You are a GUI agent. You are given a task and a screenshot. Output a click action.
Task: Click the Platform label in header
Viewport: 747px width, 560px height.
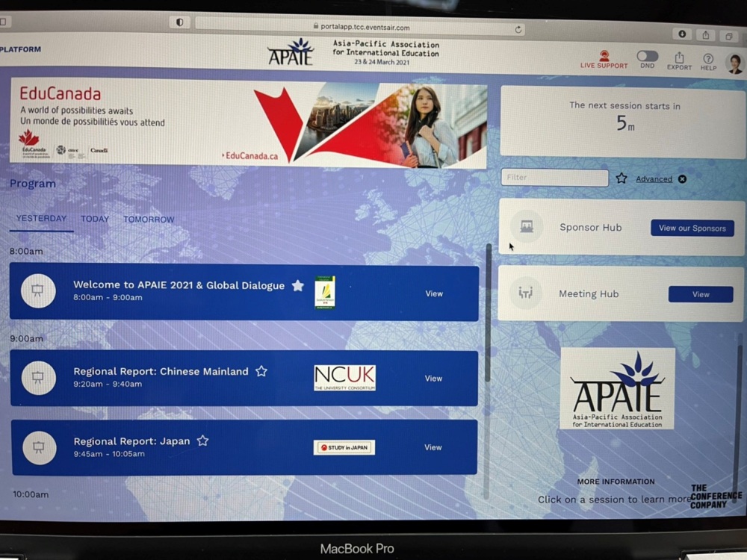[20, 49]
